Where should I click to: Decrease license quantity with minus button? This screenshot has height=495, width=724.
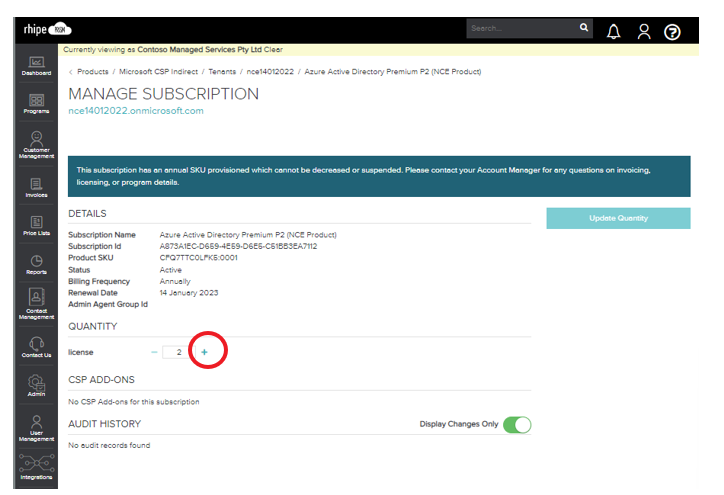point(154,352)
